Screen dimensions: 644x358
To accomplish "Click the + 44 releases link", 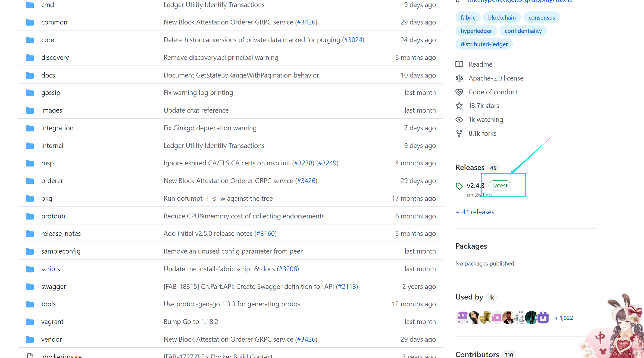I will (475, 212).
